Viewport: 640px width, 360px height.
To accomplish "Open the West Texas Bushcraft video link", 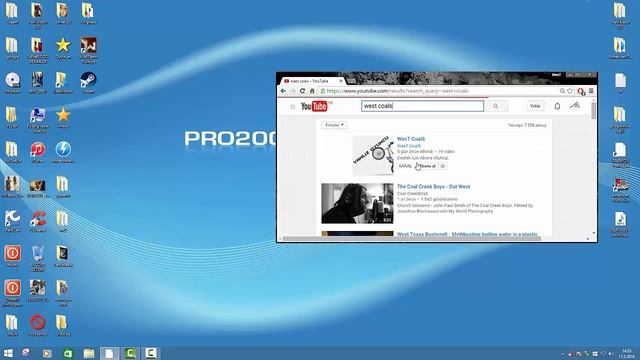I will coord(467,234).
